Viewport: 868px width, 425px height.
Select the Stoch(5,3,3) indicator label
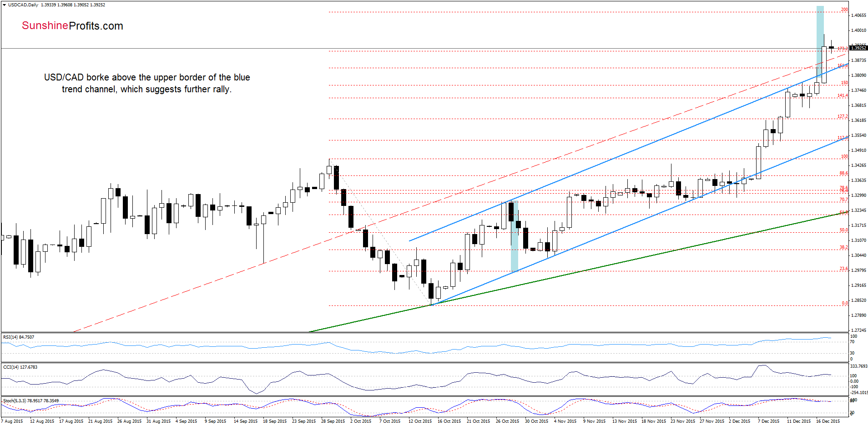31,401
